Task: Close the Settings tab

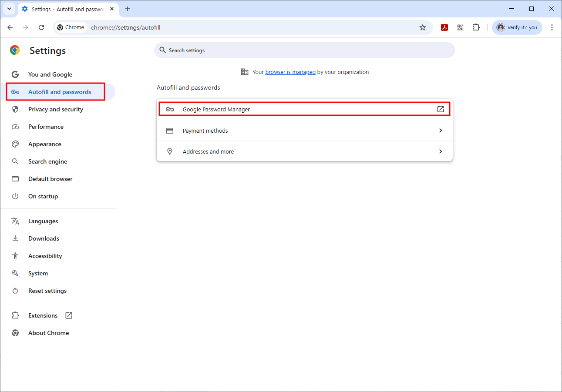Action: tap(111, 9)
